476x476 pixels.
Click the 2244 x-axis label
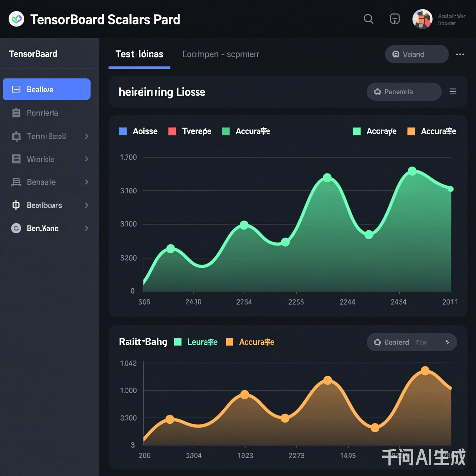[347, 302]
